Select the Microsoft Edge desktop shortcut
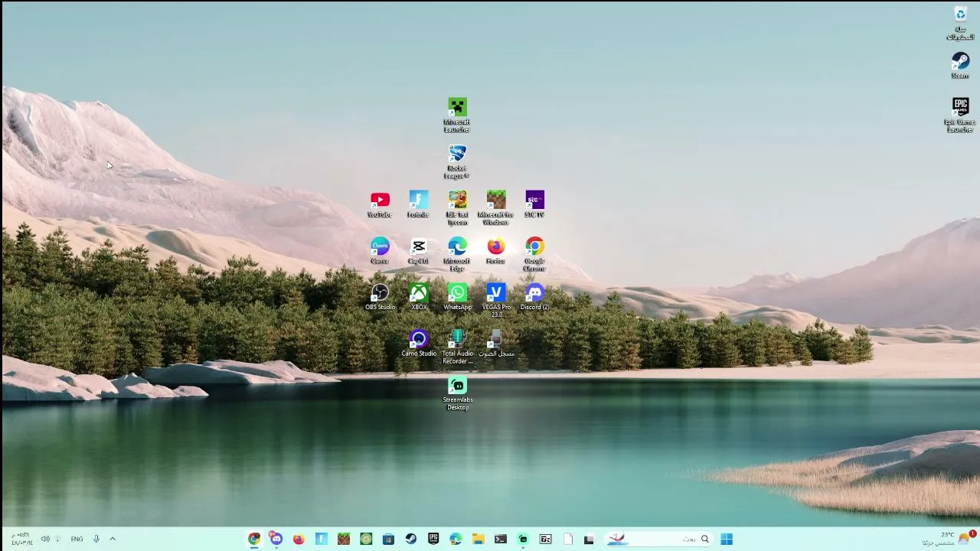The image size is (980, 551). click(x=457, y=255)
